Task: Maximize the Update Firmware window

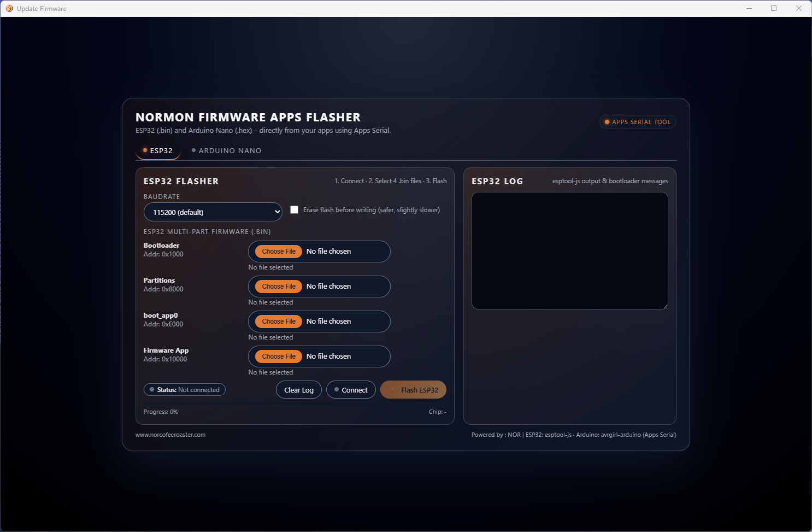Action: pos(774,8)
